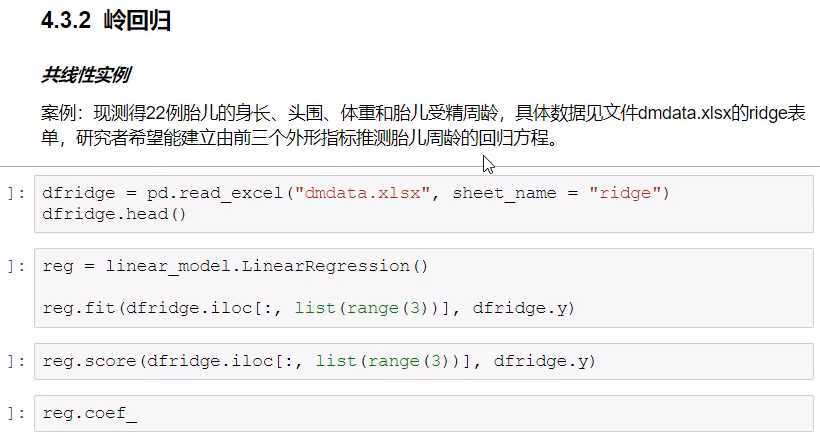Click the blank line inside LinearRegression cell
The height and width of the screenshot is (432, 820).
(424, 287)
